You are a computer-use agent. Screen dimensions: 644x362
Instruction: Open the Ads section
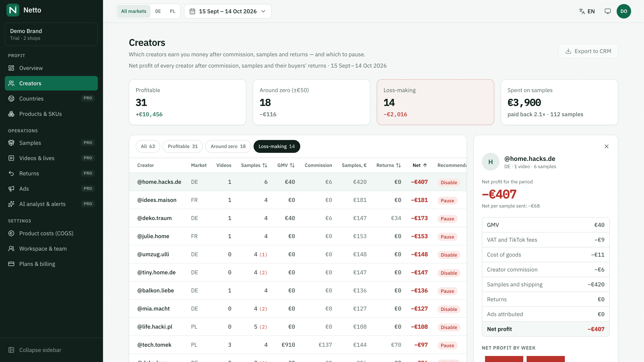[51, 188]
